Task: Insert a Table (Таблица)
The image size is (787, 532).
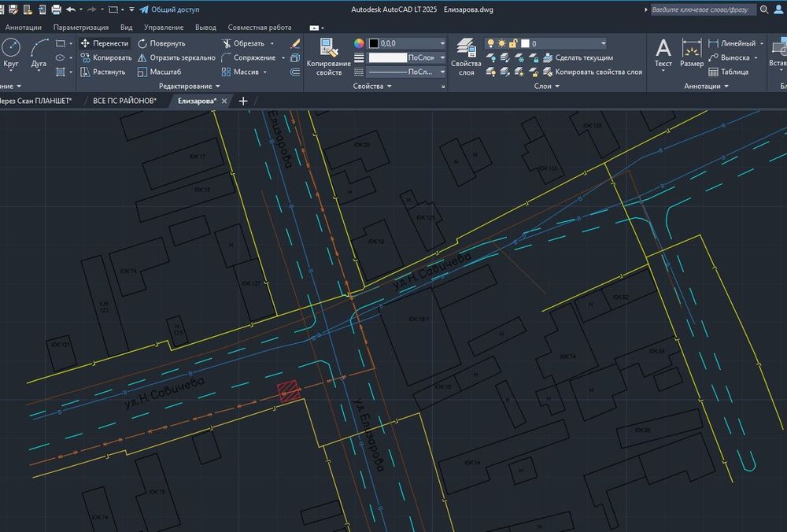Action: coord(728,72)
